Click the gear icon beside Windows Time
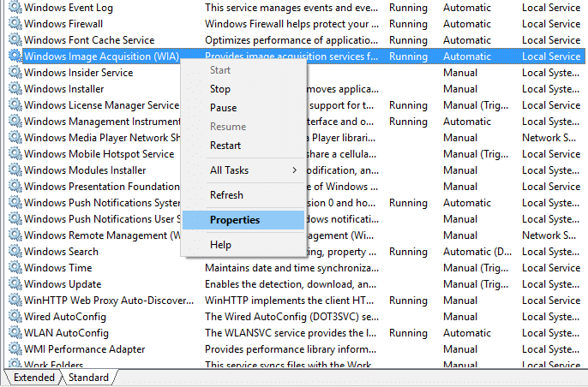 click(x=15, y=268)
